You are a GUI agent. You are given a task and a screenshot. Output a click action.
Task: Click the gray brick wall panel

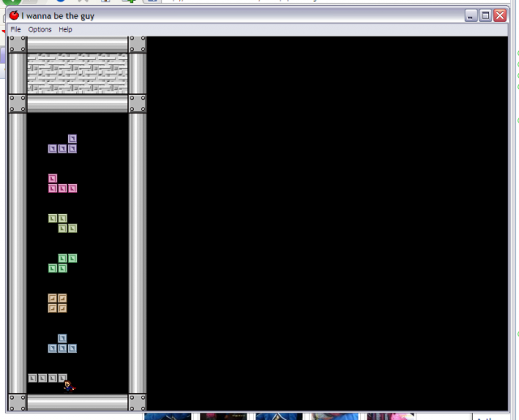(78, 74)
